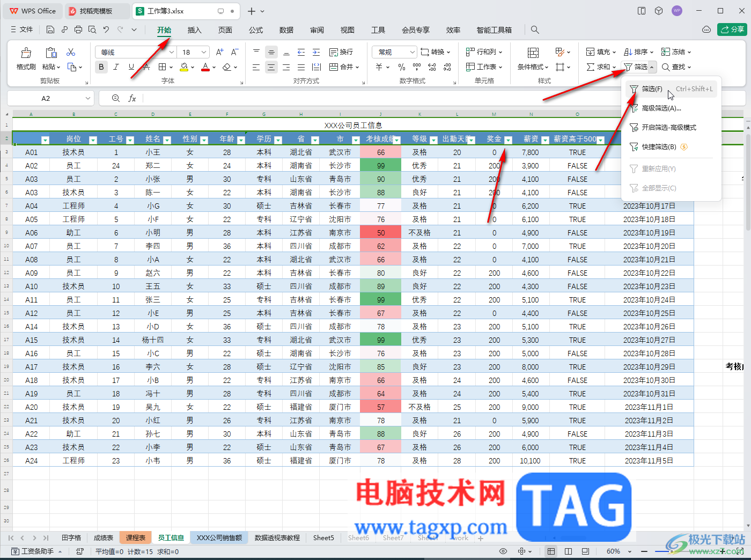
Task: Switch to the 课程表 sheet tab
Action: (x=136, y=537)
